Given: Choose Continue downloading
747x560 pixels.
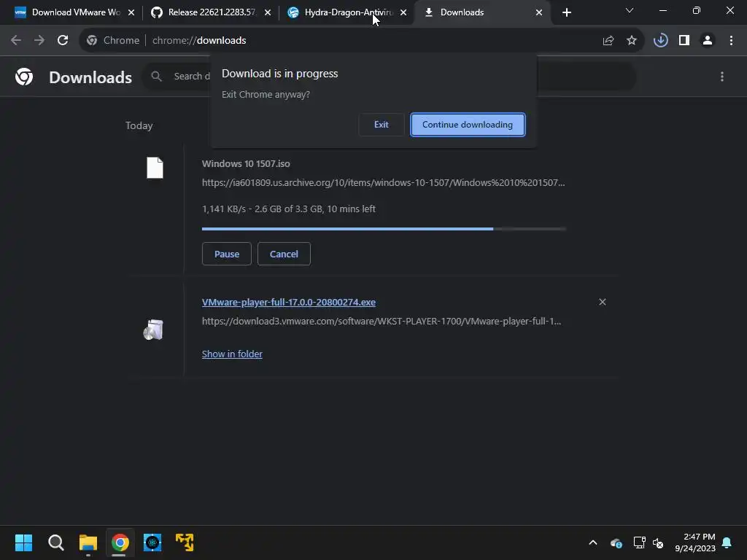Looking at the screenshot, I should point(468,125).
